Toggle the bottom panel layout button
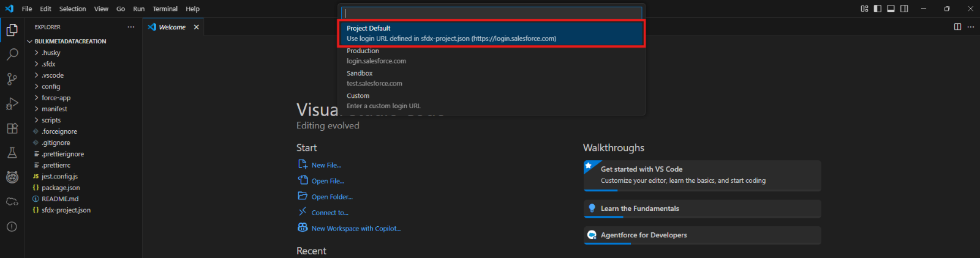The image size is (980, 258). 891,9
